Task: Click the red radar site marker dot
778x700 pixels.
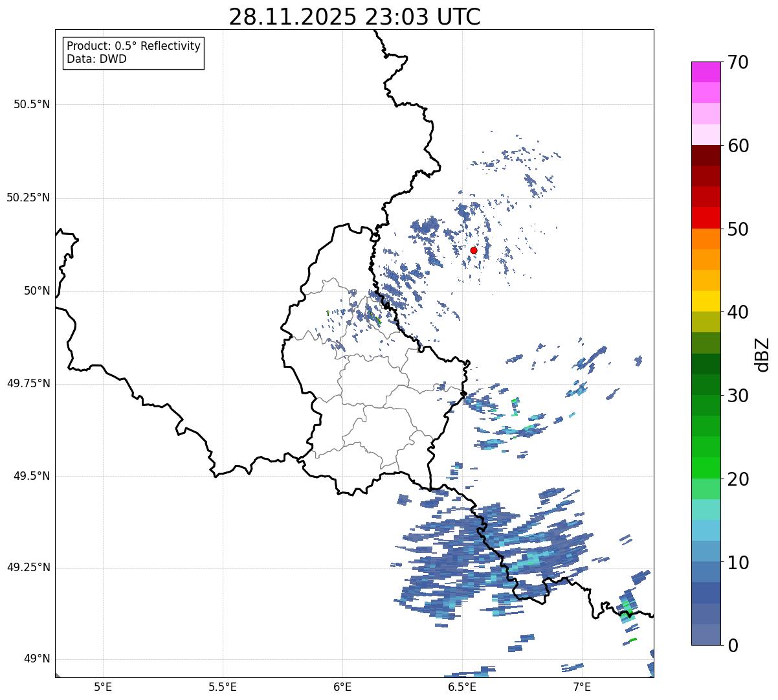Action: tap(474, 250)
